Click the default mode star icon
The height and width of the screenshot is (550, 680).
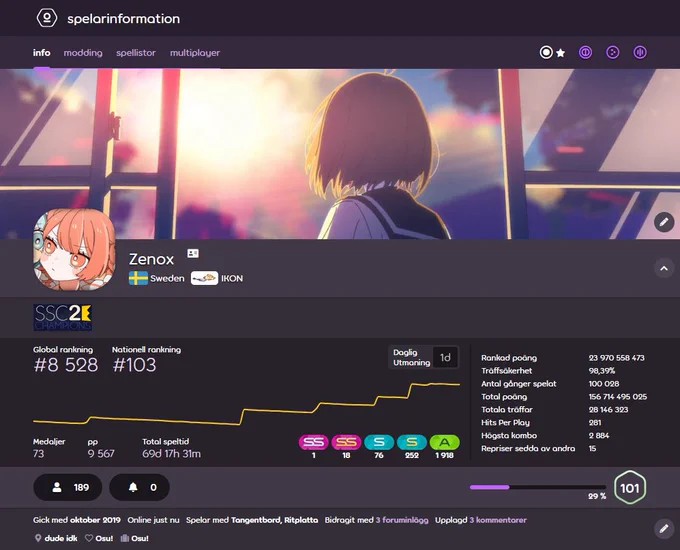point(561,53)
